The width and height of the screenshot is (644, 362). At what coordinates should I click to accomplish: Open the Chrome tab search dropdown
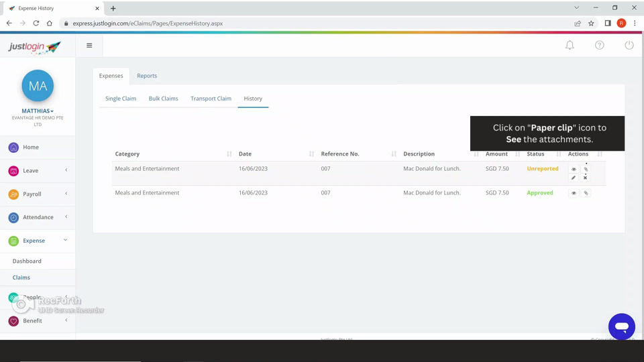577,8
